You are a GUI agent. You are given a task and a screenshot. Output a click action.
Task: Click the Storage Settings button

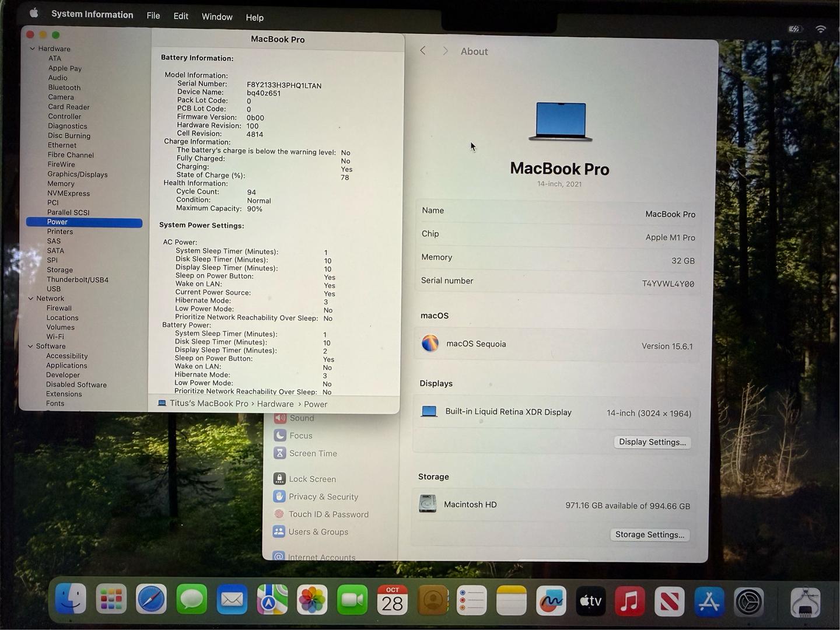649,535
